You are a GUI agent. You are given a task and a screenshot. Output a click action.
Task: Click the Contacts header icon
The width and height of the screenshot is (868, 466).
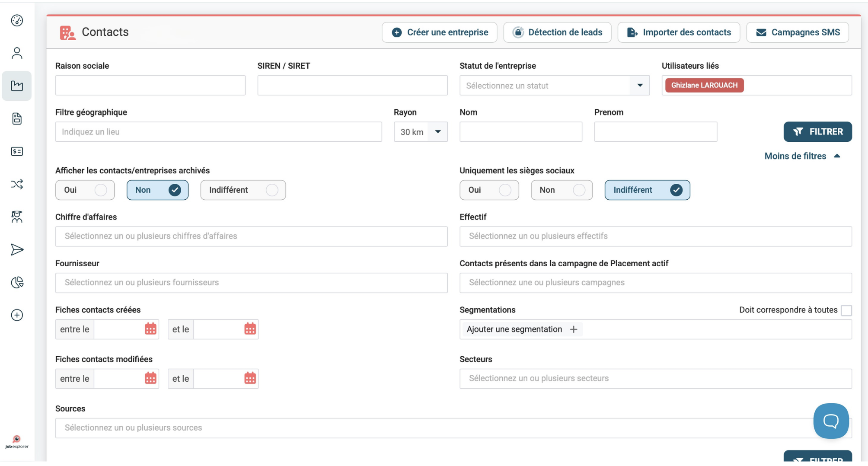pos(67,32)
